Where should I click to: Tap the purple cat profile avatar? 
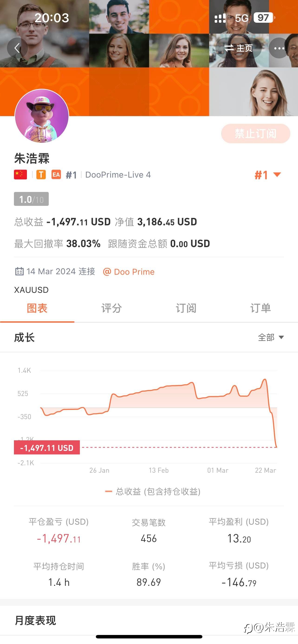42,116
